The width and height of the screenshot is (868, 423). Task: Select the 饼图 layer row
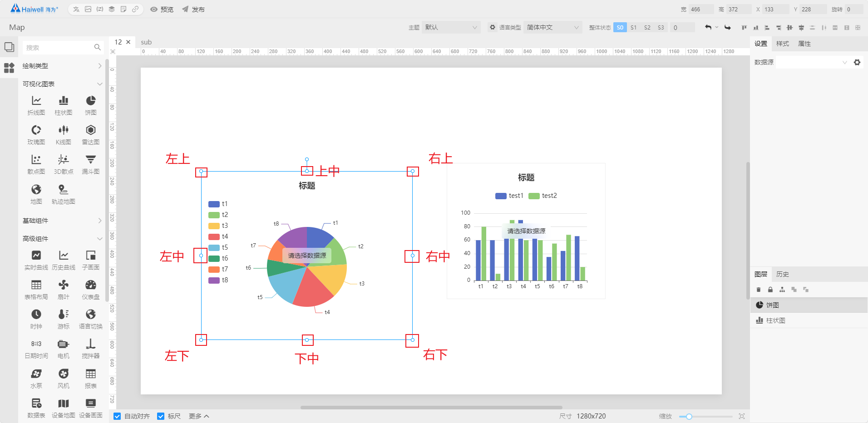click(809, 305)
